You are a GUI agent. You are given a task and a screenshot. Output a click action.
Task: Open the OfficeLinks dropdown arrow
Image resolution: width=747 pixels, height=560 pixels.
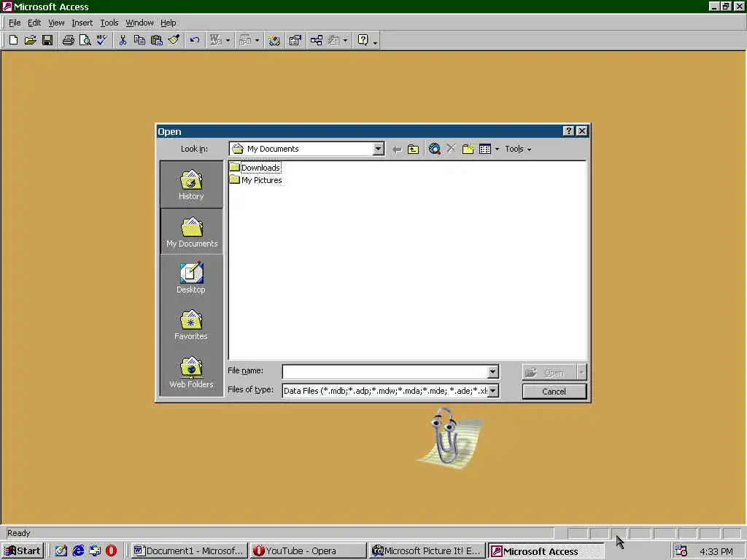(x=228, y=41)
